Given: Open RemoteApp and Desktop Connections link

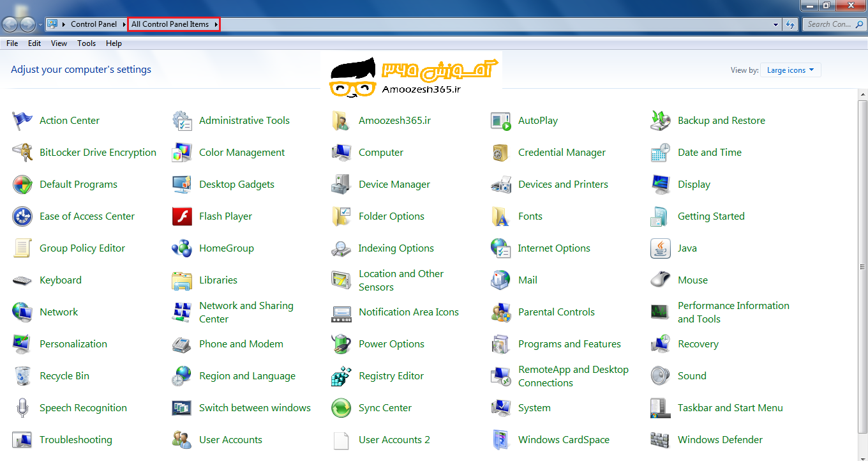Looking at the screenshot, I should (x=573, y=376).
